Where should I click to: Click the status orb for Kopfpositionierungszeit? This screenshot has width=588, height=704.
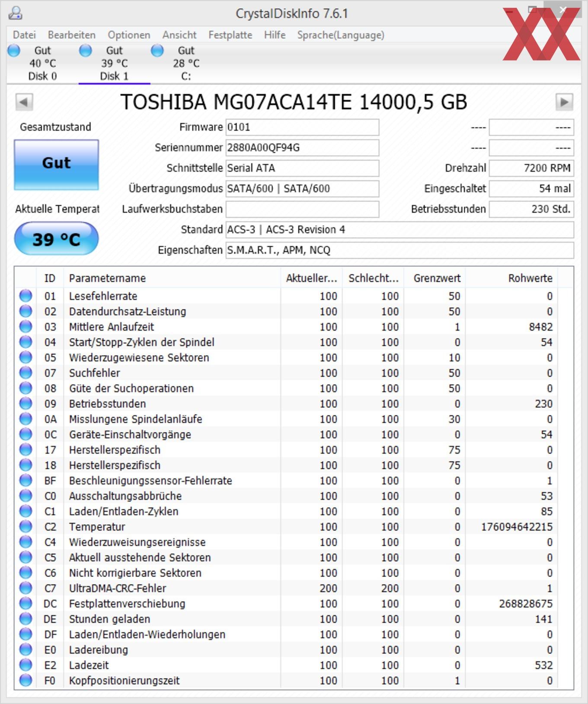coord(26,681)
